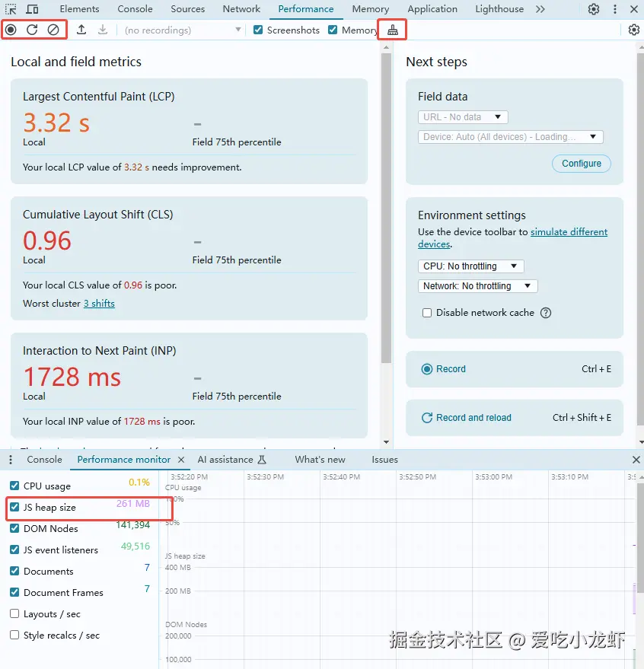
Task: Click the download profile icon
Action: pyautogui.click(x=103, y=30)
